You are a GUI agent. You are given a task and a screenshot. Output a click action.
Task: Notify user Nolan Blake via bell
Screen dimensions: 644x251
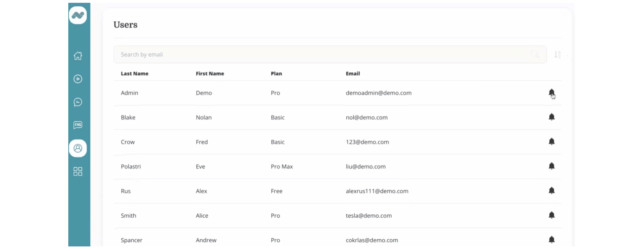tap(551, 117)
